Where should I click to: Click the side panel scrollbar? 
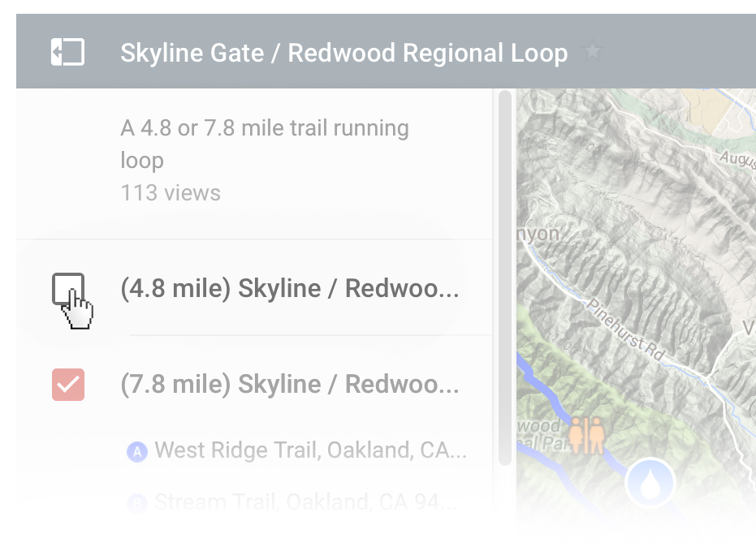[x=505, y=278]
